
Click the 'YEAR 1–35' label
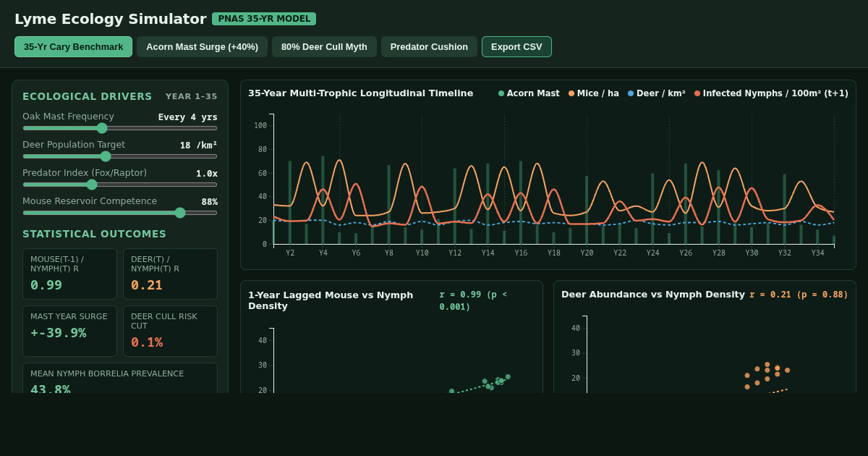(x=192, y=96)
